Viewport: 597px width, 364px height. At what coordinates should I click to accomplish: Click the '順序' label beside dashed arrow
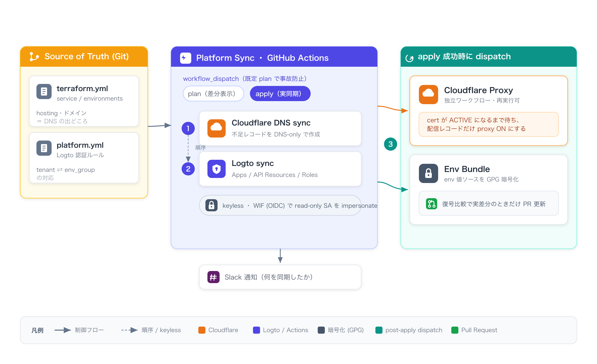pos(200,148)
